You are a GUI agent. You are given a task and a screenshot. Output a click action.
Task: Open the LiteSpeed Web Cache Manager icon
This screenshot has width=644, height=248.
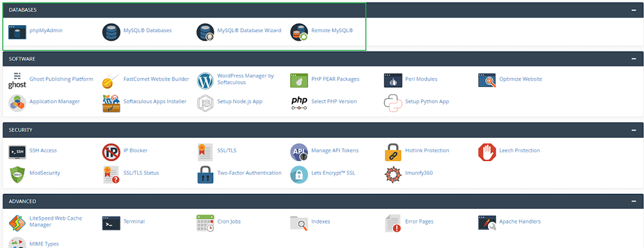(17, 223)
